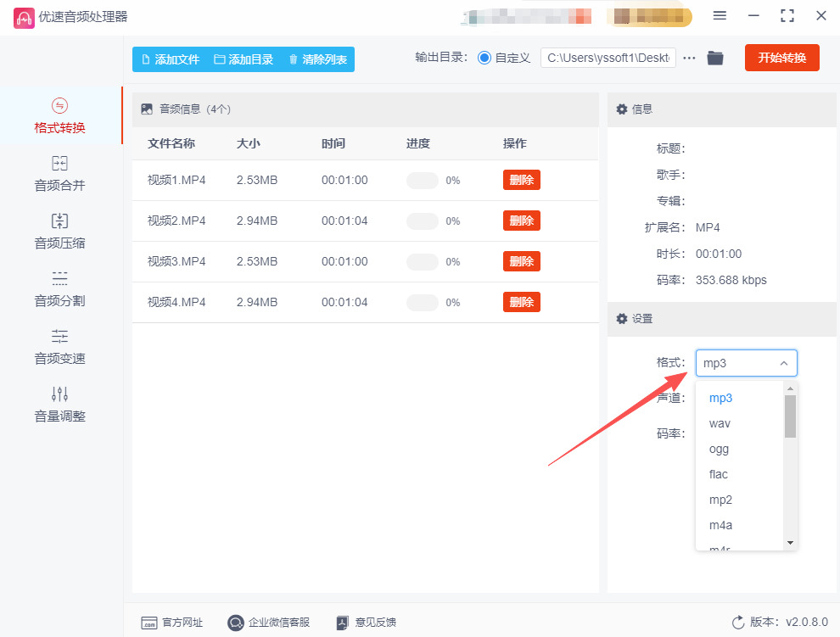Open the Audio Merge (音频合并) sidebar tab

coord(60,174)
